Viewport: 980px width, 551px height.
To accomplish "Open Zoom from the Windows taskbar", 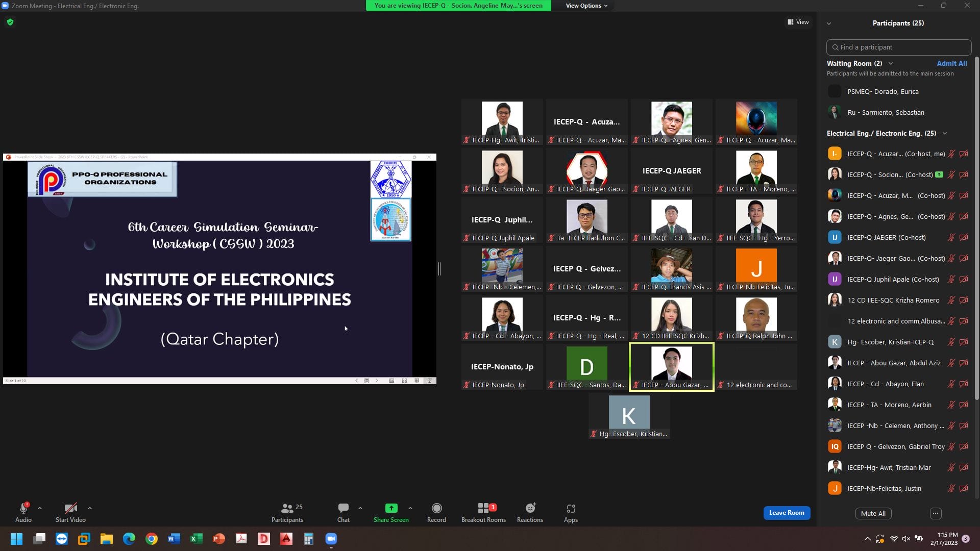I will (x=331, y=539).
